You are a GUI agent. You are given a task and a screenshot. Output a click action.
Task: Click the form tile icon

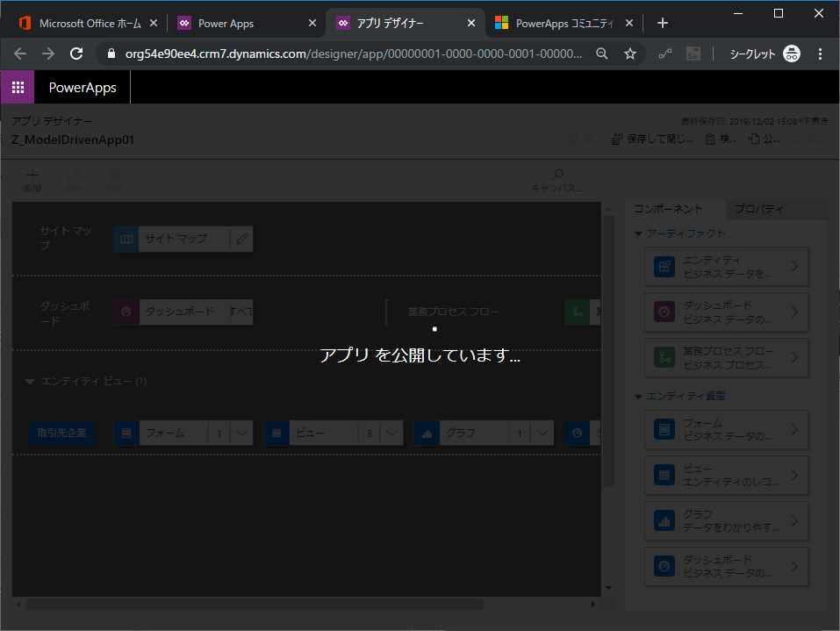(126, 433)
